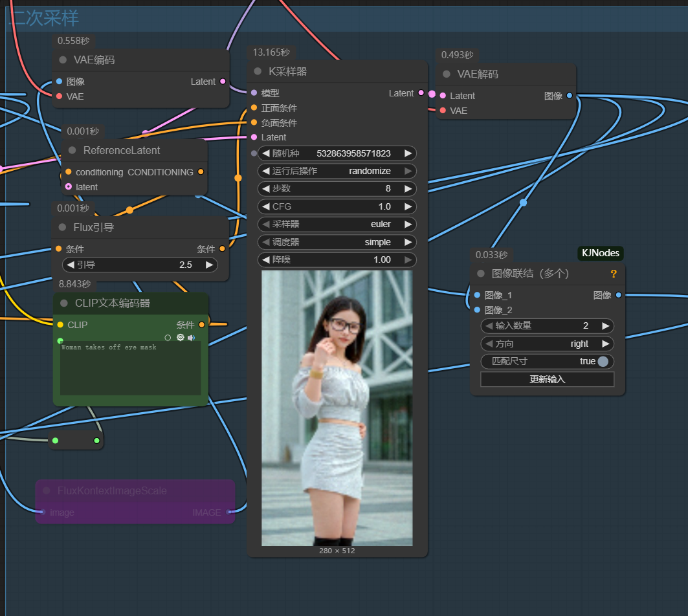Click the speaker icon above the prompt text box
This screenshot has height=616, width=688.
[192, 337]
